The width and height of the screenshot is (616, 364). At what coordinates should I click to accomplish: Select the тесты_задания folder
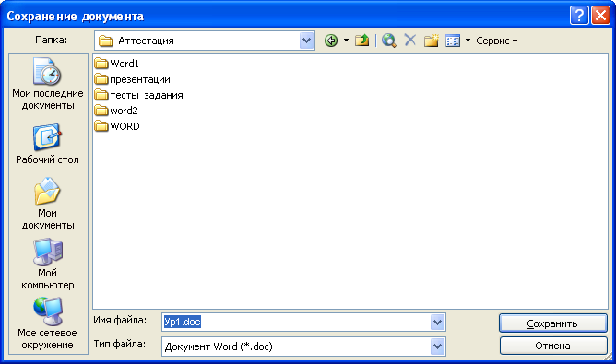[138, 95]
